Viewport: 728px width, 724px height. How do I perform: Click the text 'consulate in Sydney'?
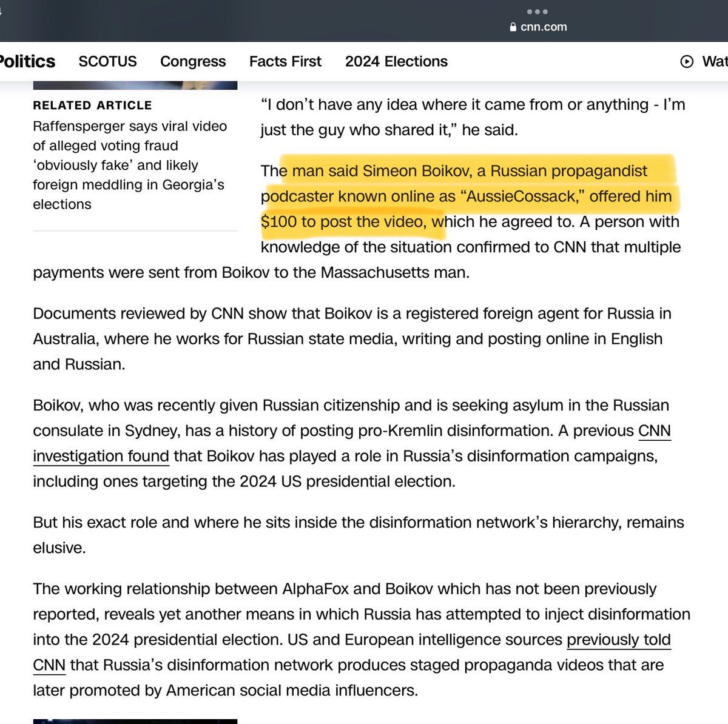coord(106,431)
